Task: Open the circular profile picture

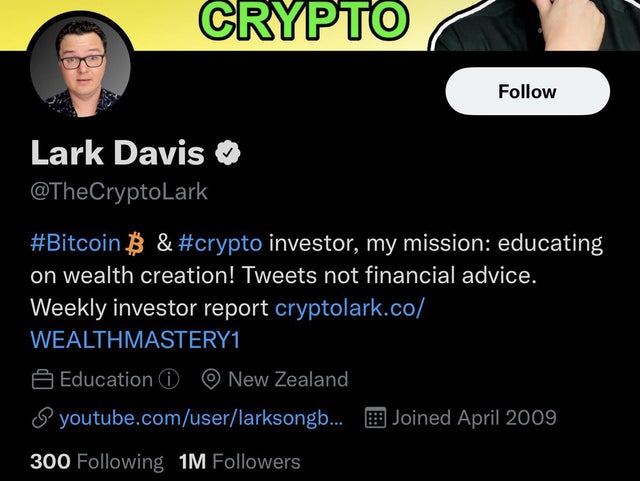Action: click(x=80, y=66)
